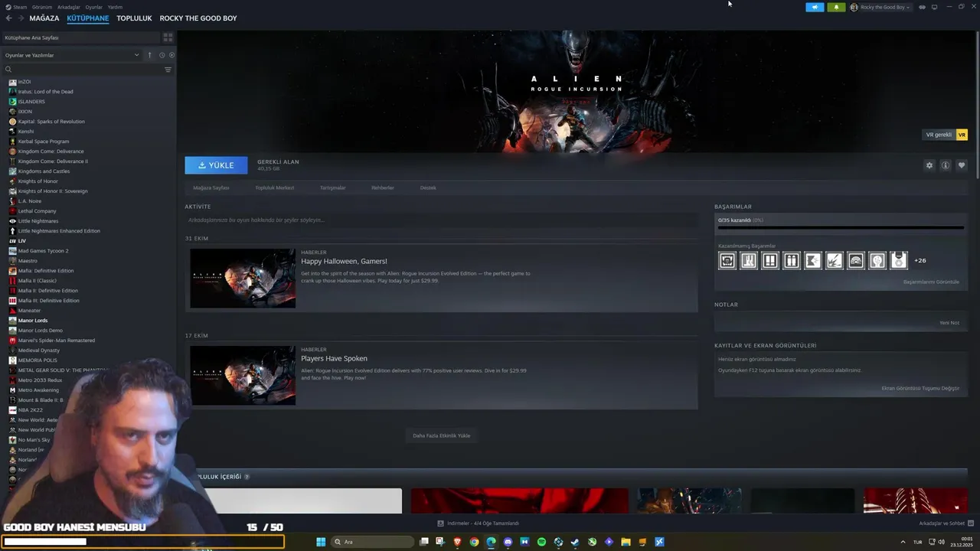Switch to Big Picture mode icon

(934, 7)
